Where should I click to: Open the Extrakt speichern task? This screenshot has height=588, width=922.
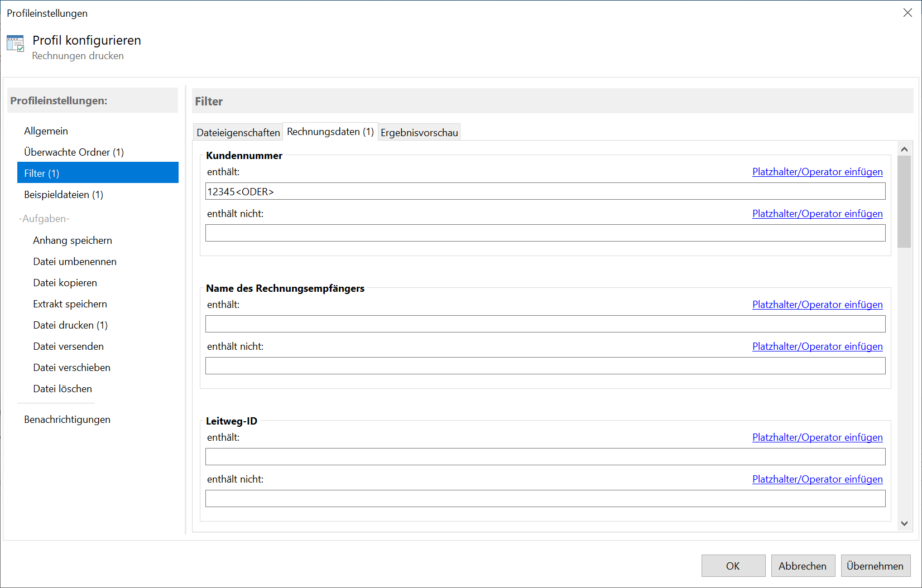(x=70, y=304)
